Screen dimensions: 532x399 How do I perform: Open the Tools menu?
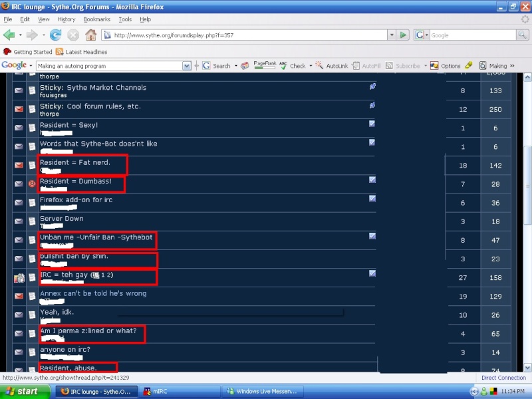coord(125,19)
